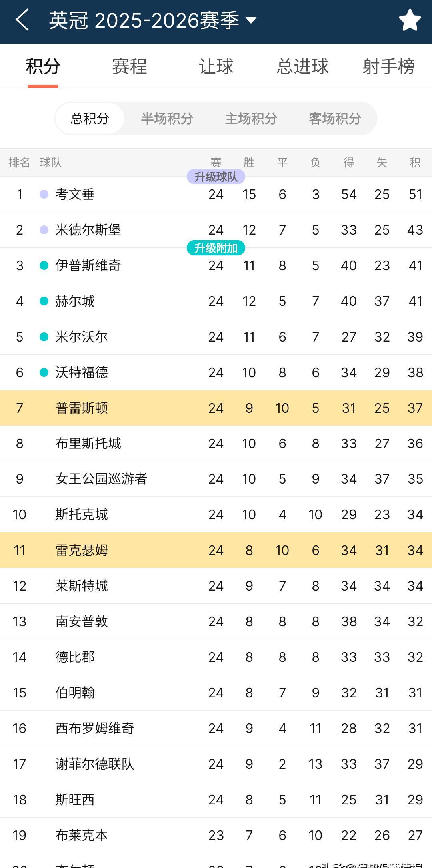
Task: Click the green dot beside 伊普斯维奇
Action: [45, 265]
